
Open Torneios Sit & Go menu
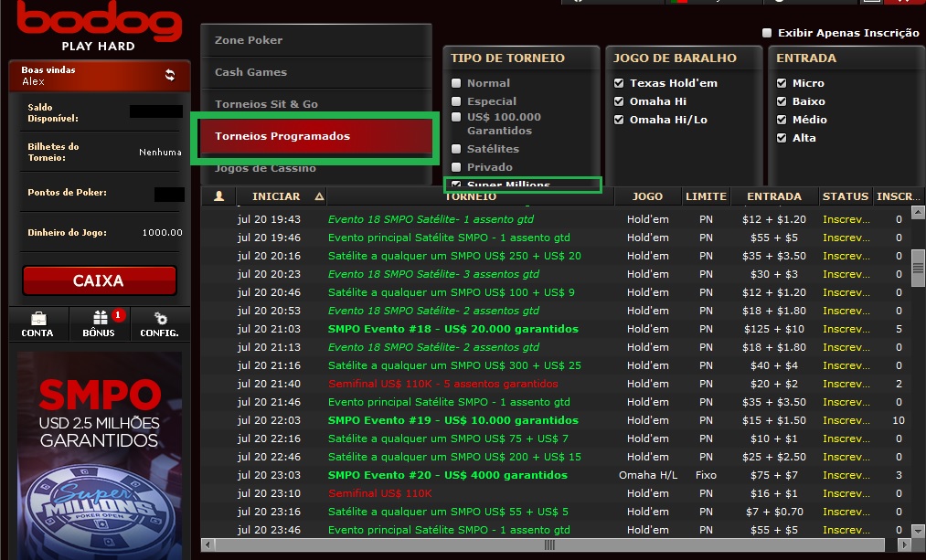click(316, 104)
